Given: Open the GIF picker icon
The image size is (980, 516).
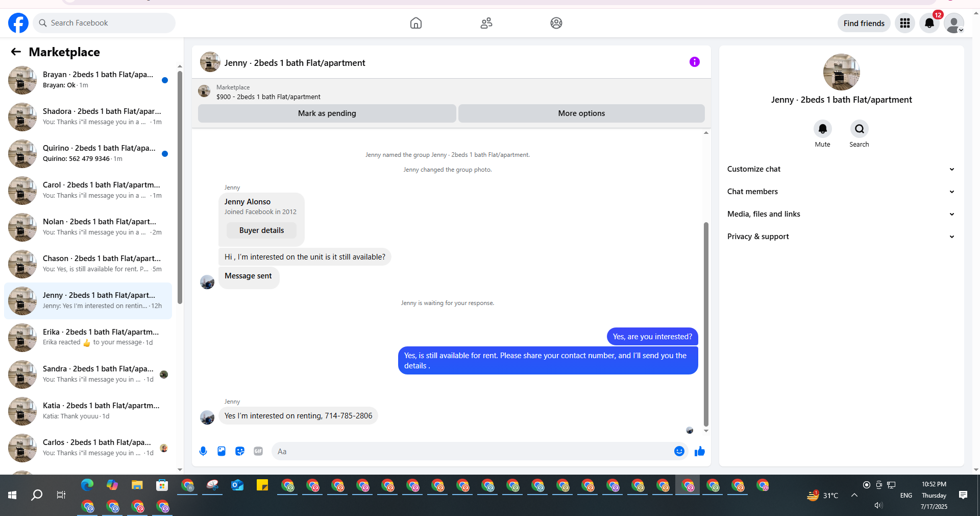Looking at the screenshot, I should click(x=258, y=451).
